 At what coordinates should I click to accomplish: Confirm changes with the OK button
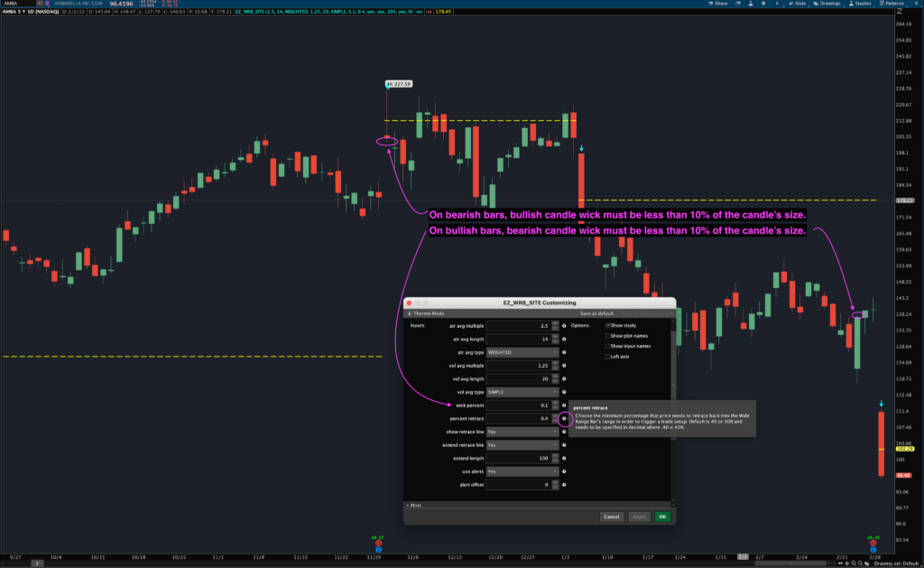click(x=662, y=517)
